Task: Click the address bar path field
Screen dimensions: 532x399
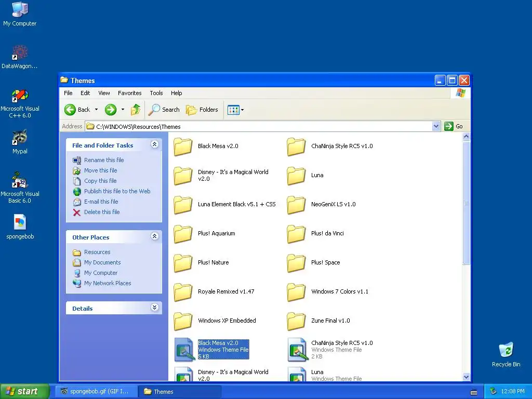Action: pyautogui.click(x=259, y=126)
